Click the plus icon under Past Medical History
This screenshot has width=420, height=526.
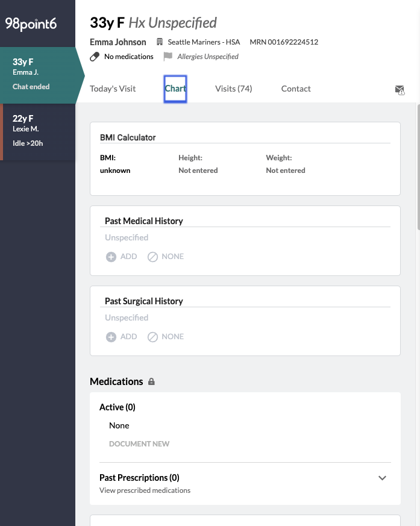coord(111,257)
